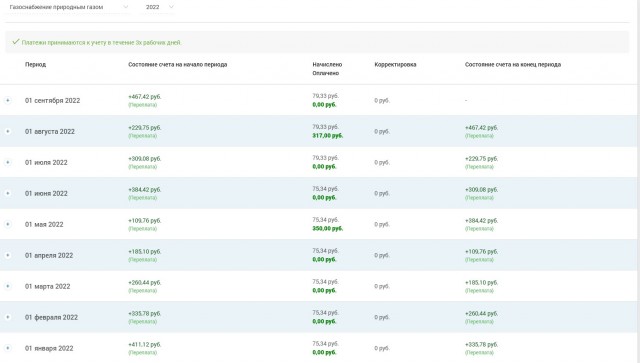The image size is (640, 363).
Task: Click September starting balance +467,42 руб.
Action: 144,97
